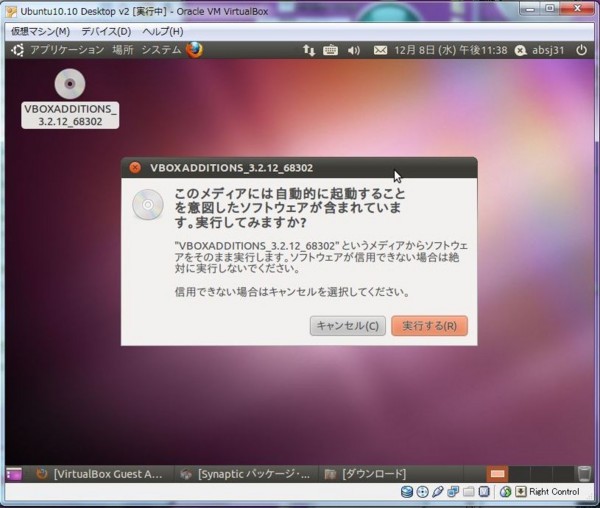Click the Right Control host key label
Image resolution: width=600 pixels, height=508 pixels.
coord(554,492)
